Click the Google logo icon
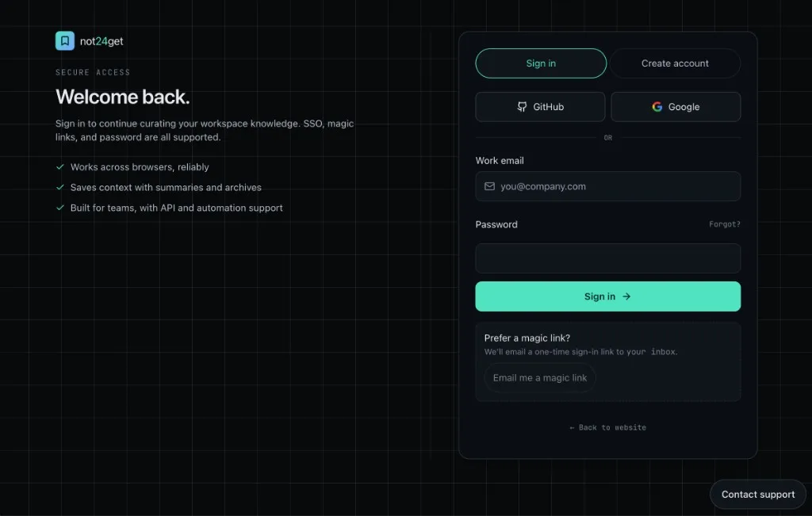812x516 pixels. click(x=657, y=107)
